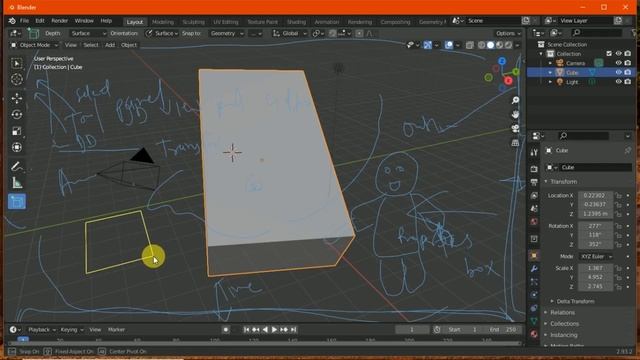The width and height of the screenshot is (640, 360).
Task: Open the Material properties tab icon
Action: [534, 334]
